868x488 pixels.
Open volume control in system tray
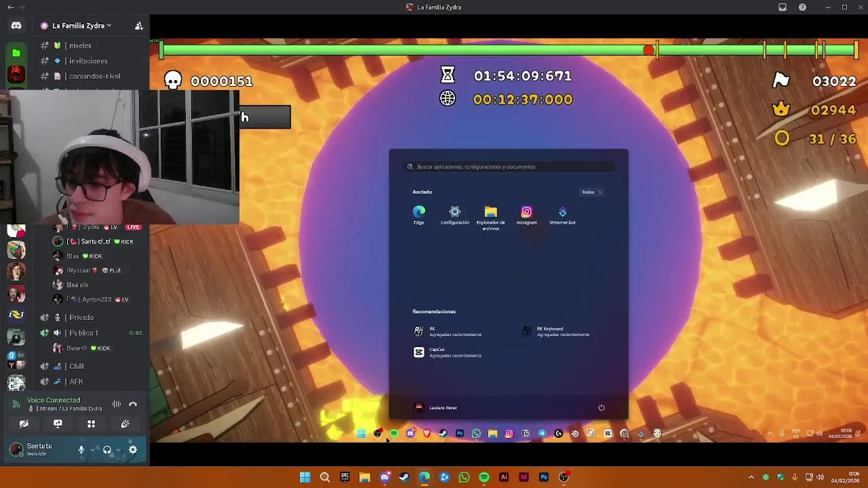pos(821,477)
